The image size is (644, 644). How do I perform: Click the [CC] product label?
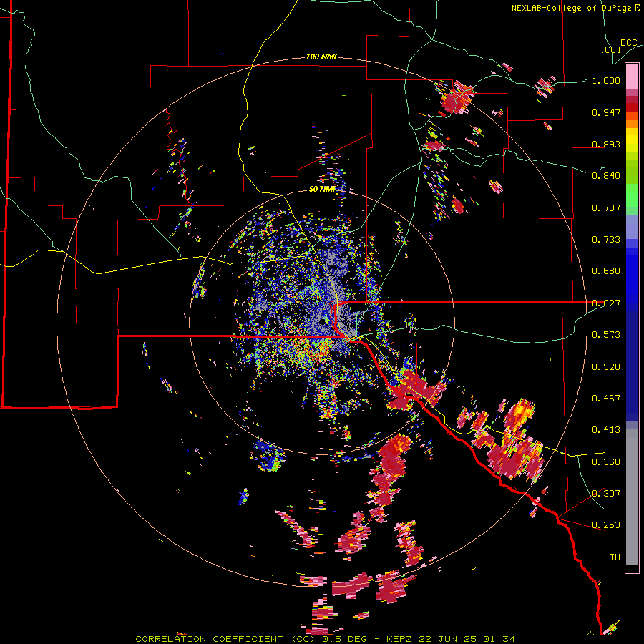point(611,49)
